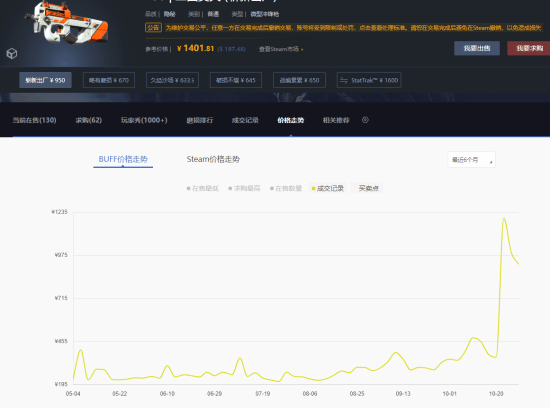Click the ¥ 1401.81 reference price
Screen dimensions: 550x408
click(x=195, y=48)
